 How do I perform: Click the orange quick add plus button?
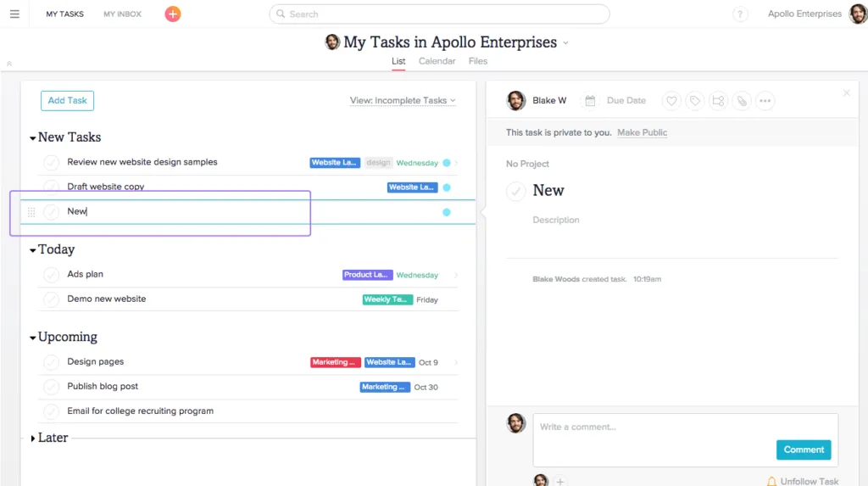[173, 14]
